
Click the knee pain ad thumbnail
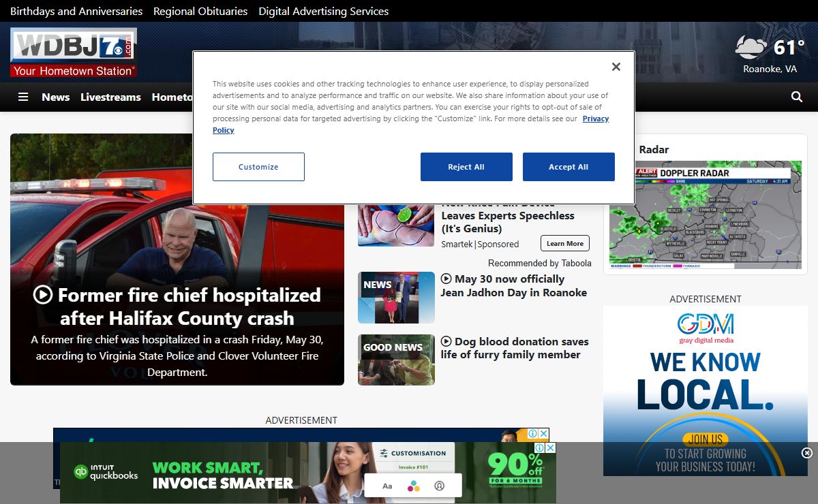[396, 225]
